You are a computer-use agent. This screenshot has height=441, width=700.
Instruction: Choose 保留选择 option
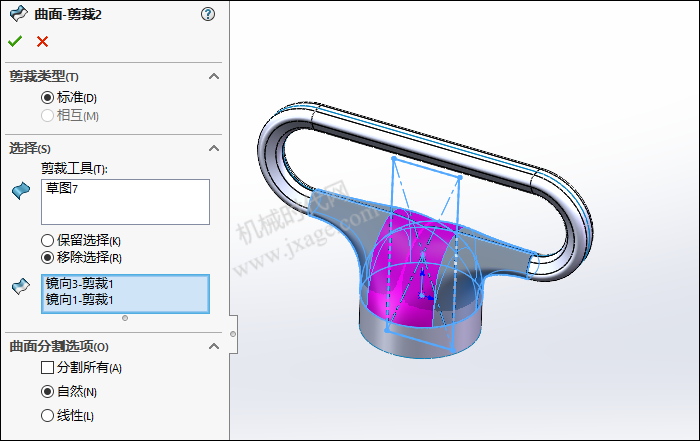(x=47, y=241)
